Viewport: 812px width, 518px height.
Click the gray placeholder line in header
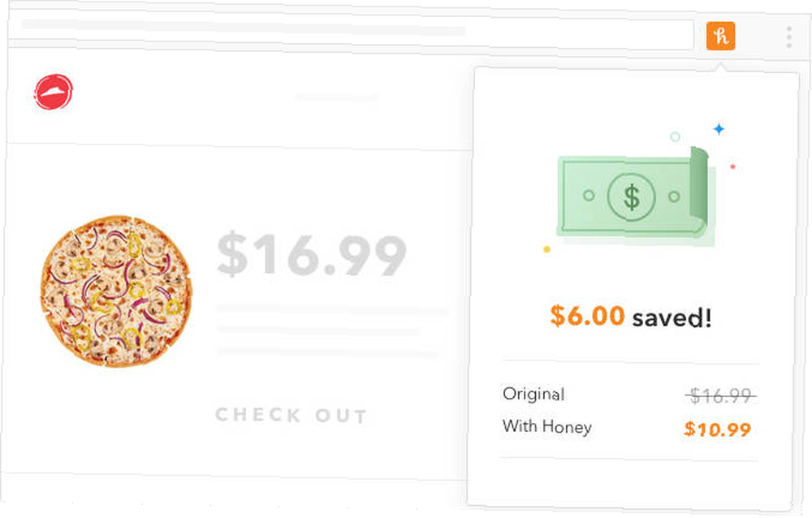(x=337, y=97)
